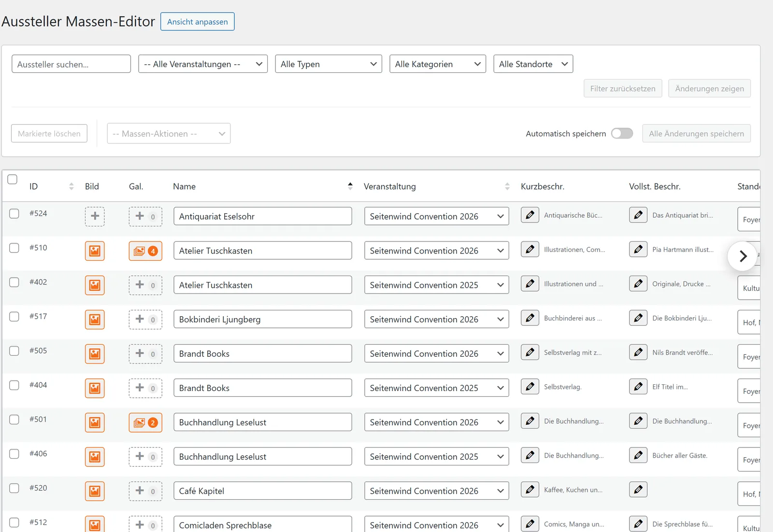
Task: Edit short description of Antiquariat Eselsohr
Action: [x=530, y=215]
